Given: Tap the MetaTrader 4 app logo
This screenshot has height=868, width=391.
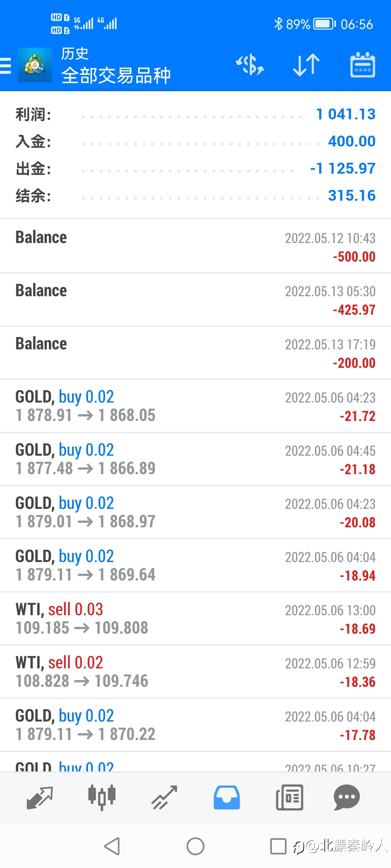Looking at the screenshot, I should coord(35,65).
